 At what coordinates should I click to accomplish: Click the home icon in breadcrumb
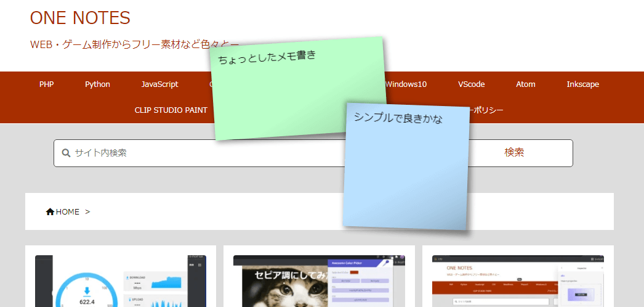point(50,212)
